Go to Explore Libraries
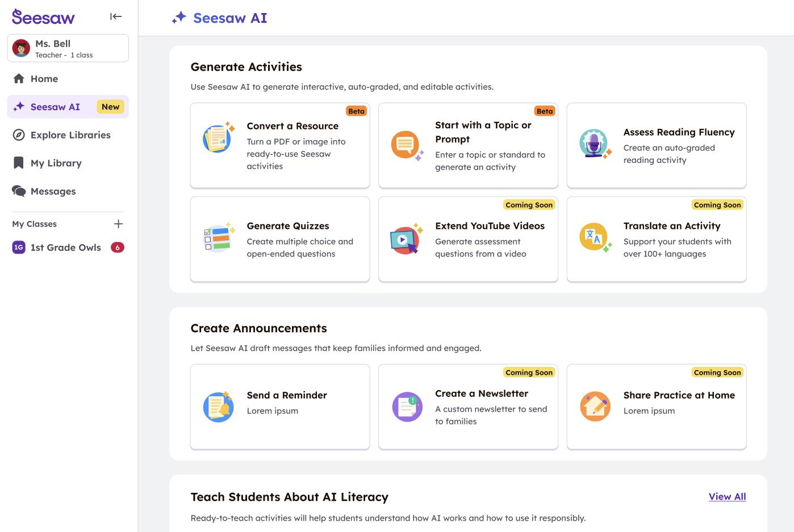This screenshot has height=532, width=794. pos(68,135)
